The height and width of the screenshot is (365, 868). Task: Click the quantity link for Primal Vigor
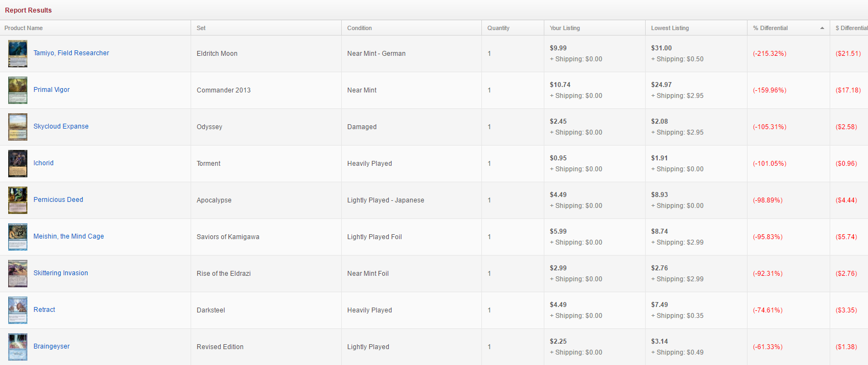click(489, 90)
